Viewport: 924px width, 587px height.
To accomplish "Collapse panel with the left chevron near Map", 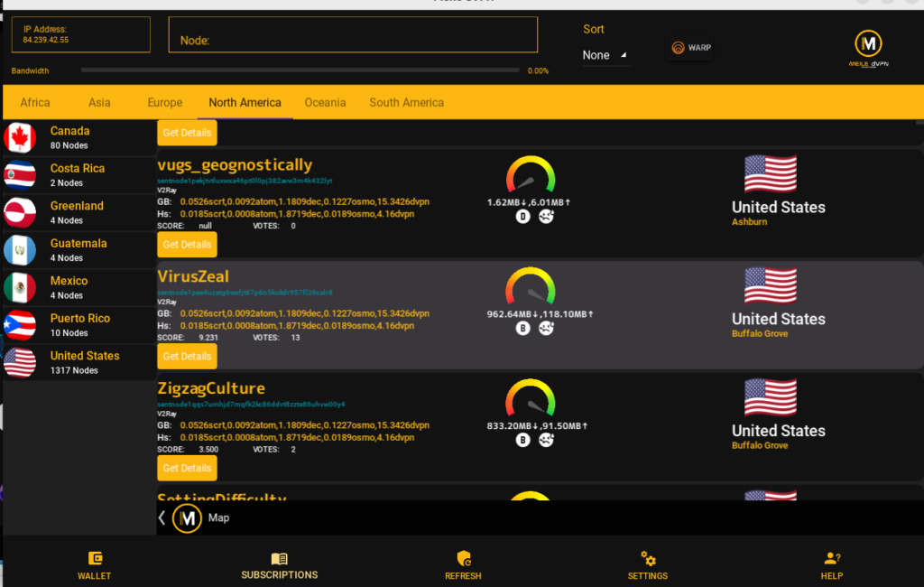I will click(x=162, y=518).
